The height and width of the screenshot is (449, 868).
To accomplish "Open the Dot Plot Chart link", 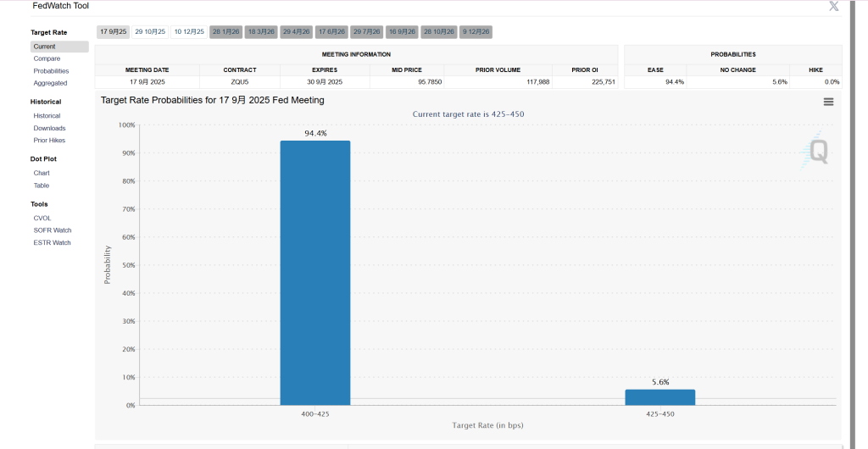I will [42, 173].
